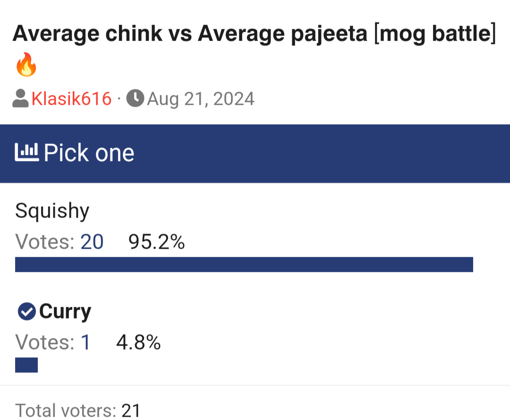The width and height of the screenshot is (510, 420).
Task: Click the Votes label under Squishy
Action: coord(45,242)
